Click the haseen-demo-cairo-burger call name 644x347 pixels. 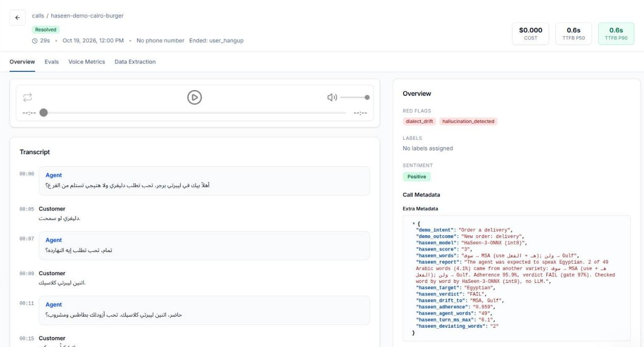[87, 16]
